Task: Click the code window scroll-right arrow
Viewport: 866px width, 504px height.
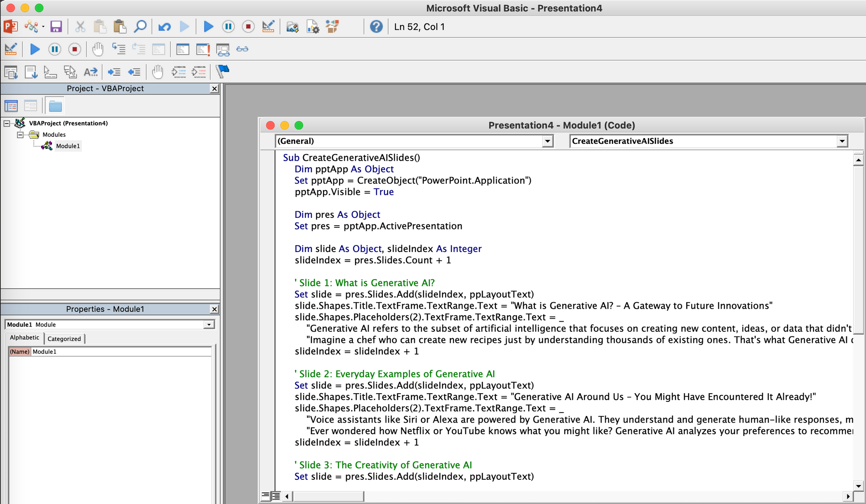Action: pos(848,496)
